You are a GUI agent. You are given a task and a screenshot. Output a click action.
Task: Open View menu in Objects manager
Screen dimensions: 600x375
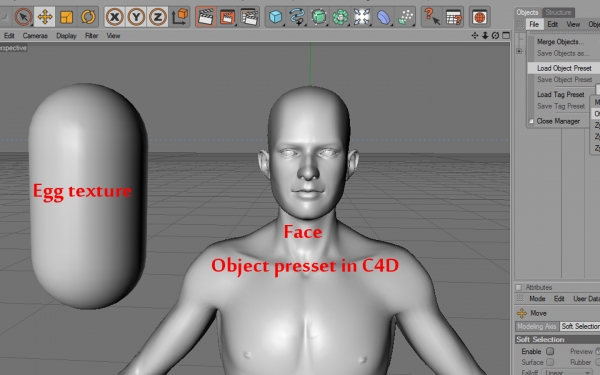tap(573, 24)
